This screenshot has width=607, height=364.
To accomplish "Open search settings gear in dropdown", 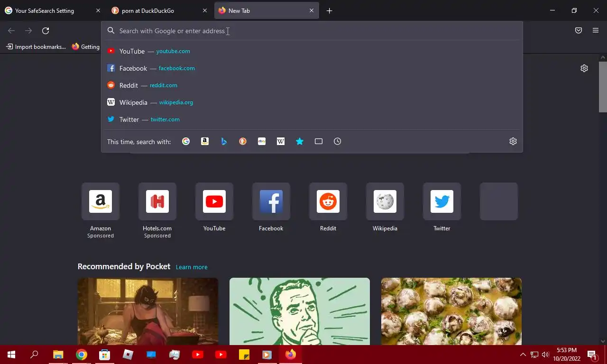I will [x=513, y=141].
